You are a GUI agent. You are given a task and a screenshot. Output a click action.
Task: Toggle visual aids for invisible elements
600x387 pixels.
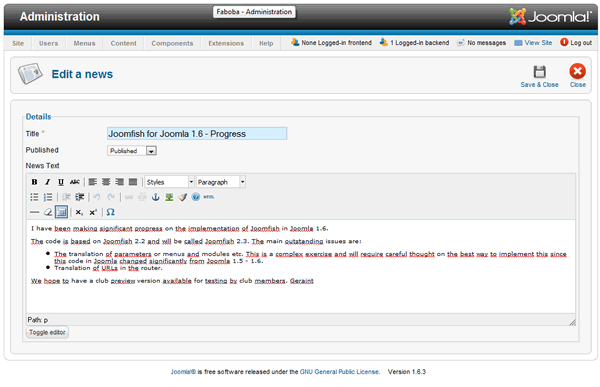pos(61,212)
